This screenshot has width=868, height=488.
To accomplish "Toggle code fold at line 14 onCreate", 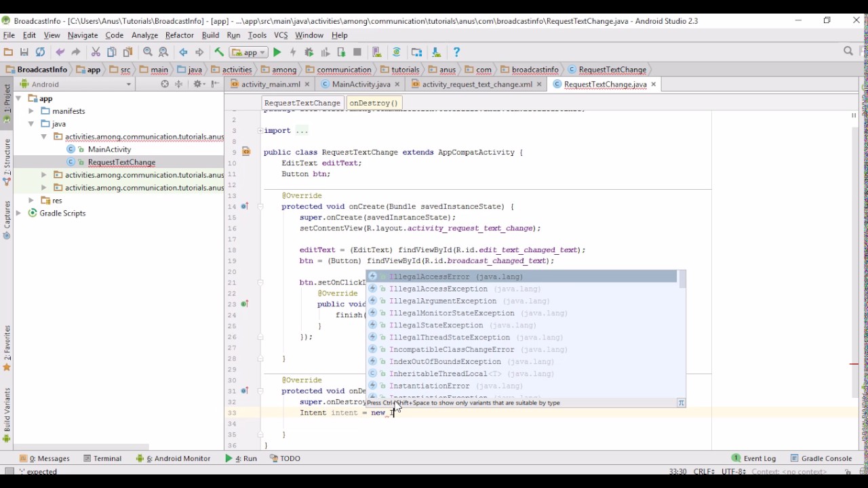I will pos(260,207).
